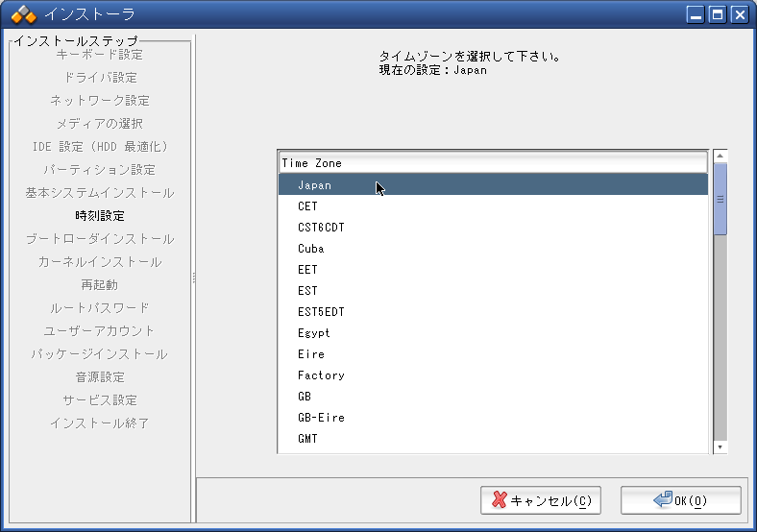This screenshot has width=757, height=532.
Task: Select EET time zone row
Action: click(x=307, y=270)
